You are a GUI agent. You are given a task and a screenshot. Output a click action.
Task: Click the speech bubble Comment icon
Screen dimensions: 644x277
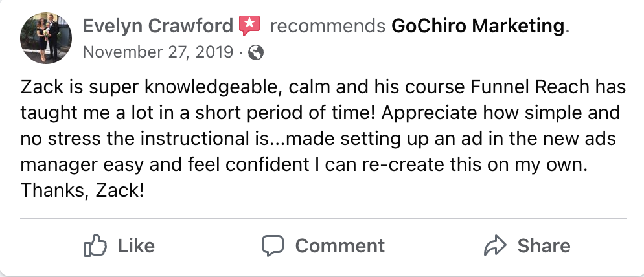click(273, 246)
